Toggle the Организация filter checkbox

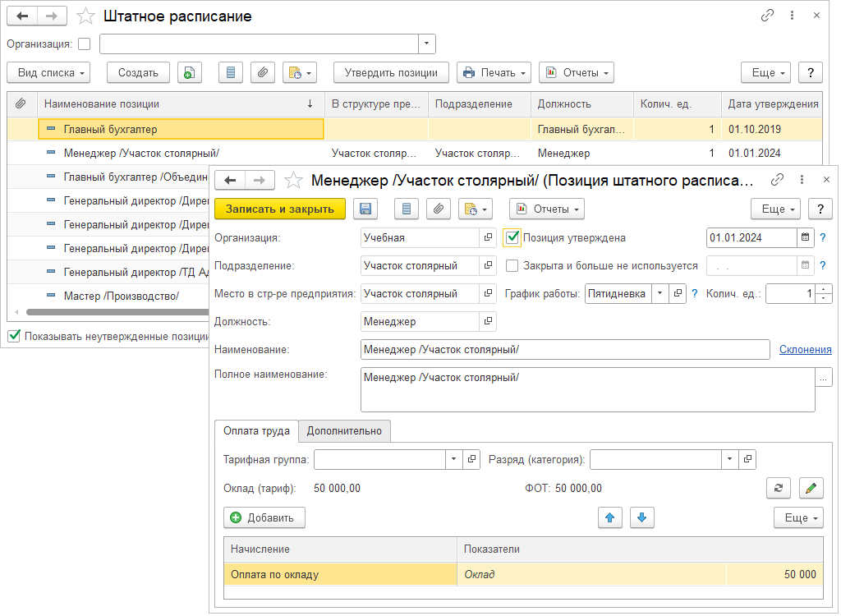coord(84,44)
